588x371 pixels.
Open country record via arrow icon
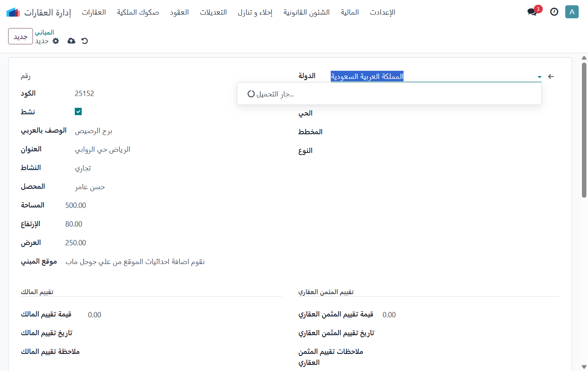(x=551, y=76)
